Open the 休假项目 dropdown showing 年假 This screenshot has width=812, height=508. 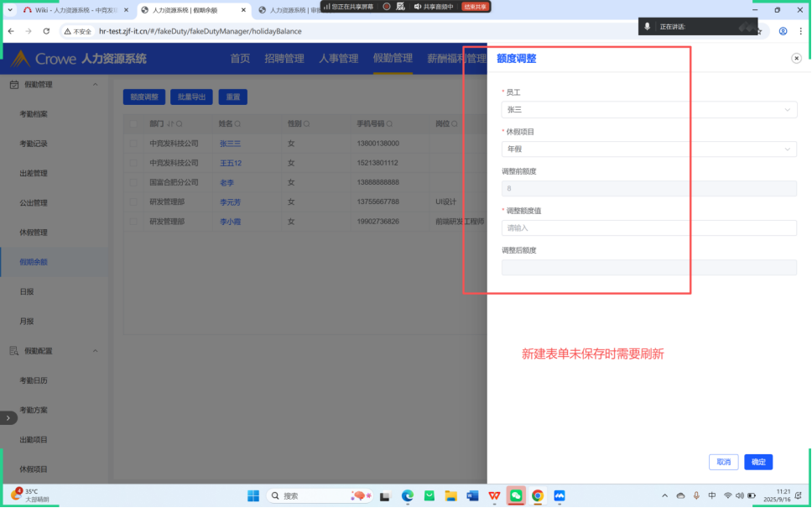(x=649, y=149)
